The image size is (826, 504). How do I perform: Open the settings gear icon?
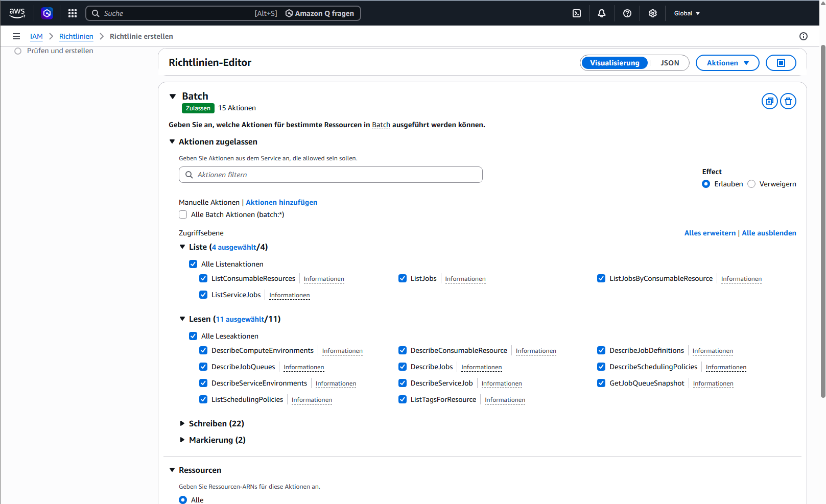coord(653,13)
